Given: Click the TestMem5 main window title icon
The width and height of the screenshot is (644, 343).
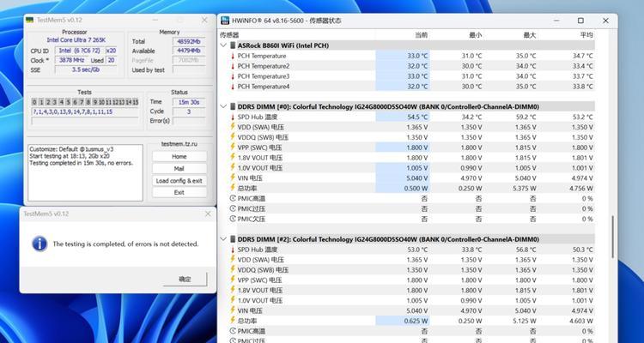Looking at the screenshot, I should 29,20.
